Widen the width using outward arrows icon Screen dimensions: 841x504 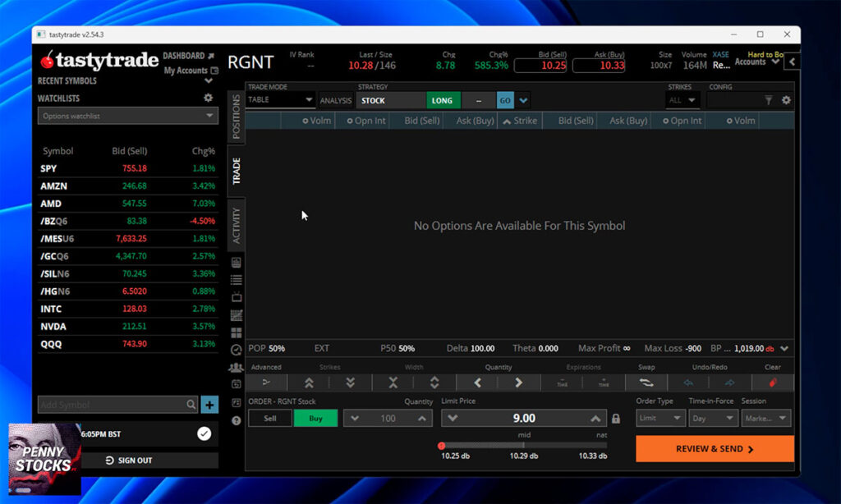pos(434,383)
